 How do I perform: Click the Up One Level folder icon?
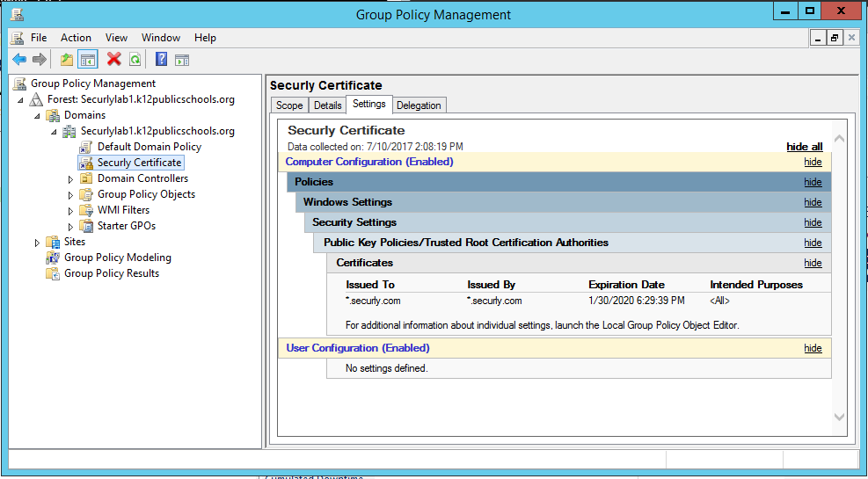(x=67, y=59)
